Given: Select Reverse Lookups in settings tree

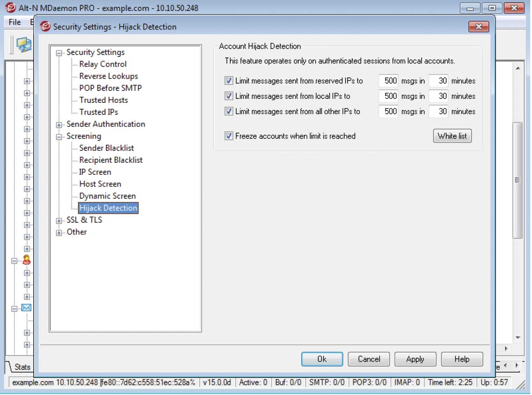Looking at the screenshot, I should pyautogui.click(x=109, y=76).
